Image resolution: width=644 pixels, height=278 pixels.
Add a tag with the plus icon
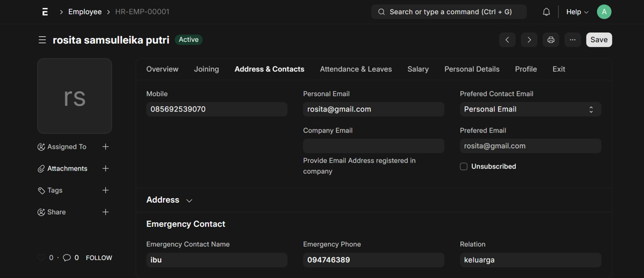point(106,190)
